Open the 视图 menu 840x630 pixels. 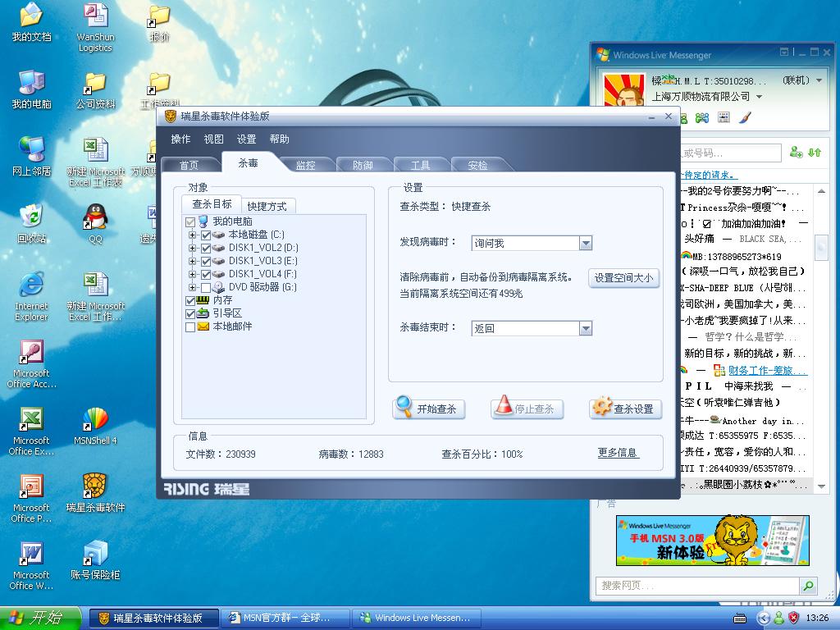click(x=213, y=139)
